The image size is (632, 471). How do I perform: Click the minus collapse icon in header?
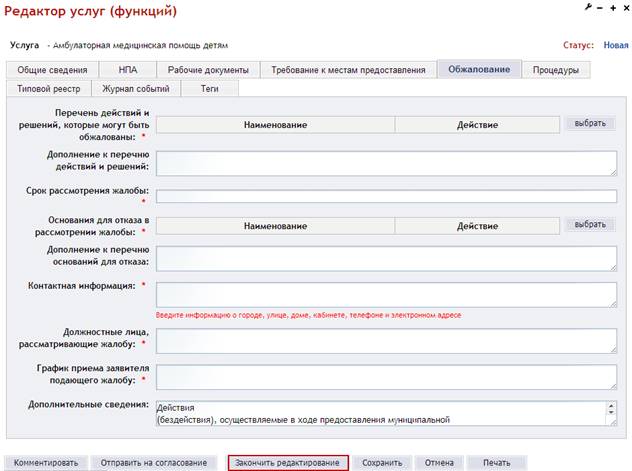pos(600,8)
